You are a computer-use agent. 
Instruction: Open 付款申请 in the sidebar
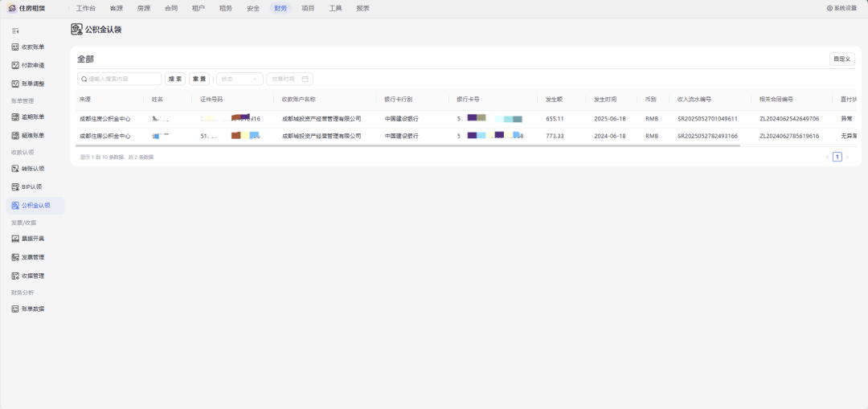(32, 65)
